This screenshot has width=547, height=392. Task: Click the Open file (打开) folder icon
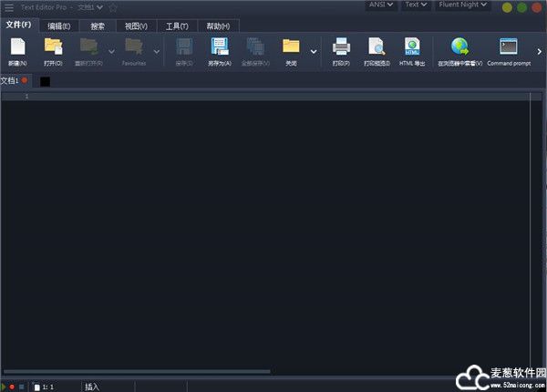click(x=53, y=46)
